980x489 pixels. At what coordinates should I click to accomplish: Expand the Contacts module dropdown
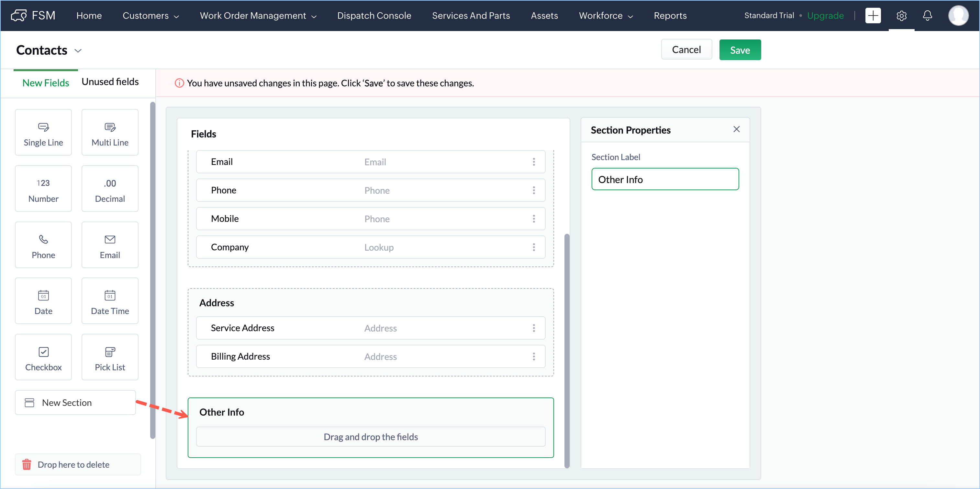click(x=78, y=50)
